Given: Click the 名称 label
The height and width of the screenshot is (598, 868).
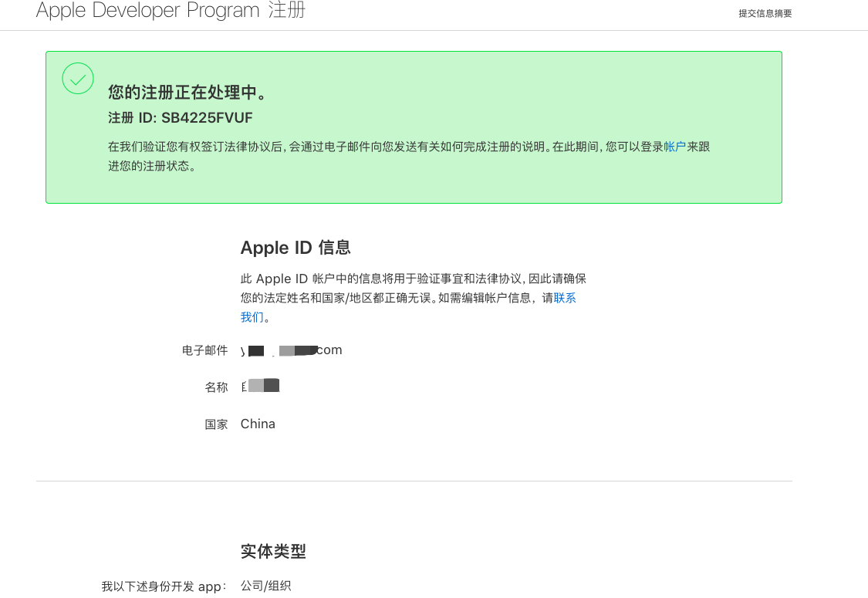Looking at the screenshot, I should [217, 387].
